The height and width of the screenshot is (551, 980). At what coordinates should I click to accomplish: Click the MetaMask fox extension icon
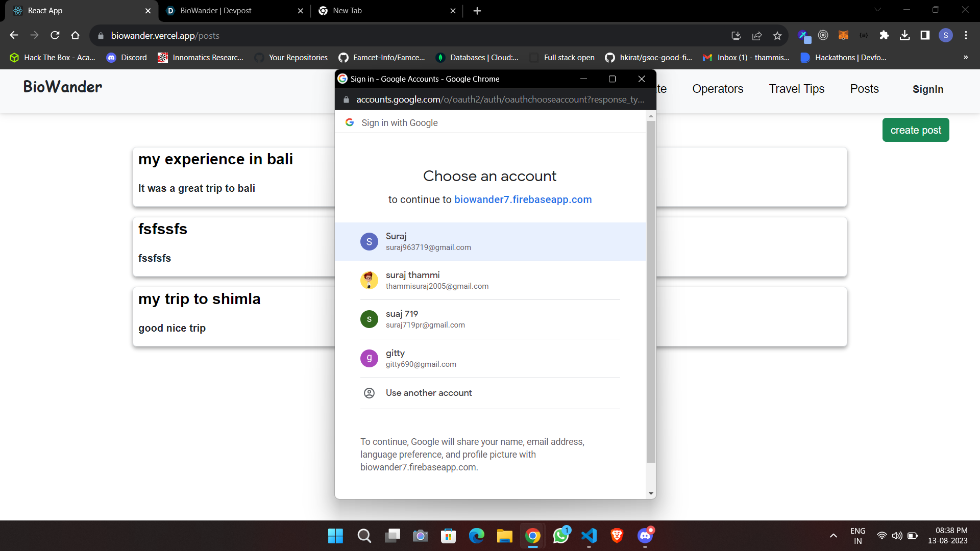pos(843,35)
